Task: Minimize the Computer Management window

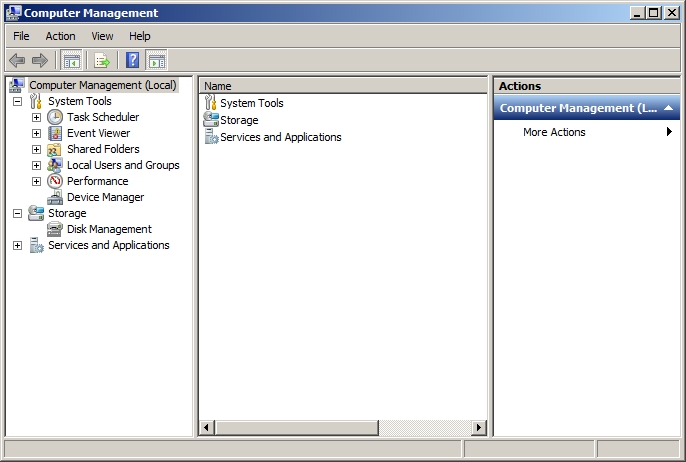Action: click(x=637, y=13)
